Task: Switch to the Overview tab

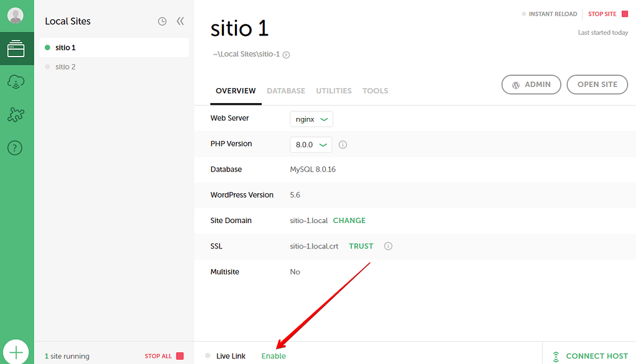Action: [236, 91]
